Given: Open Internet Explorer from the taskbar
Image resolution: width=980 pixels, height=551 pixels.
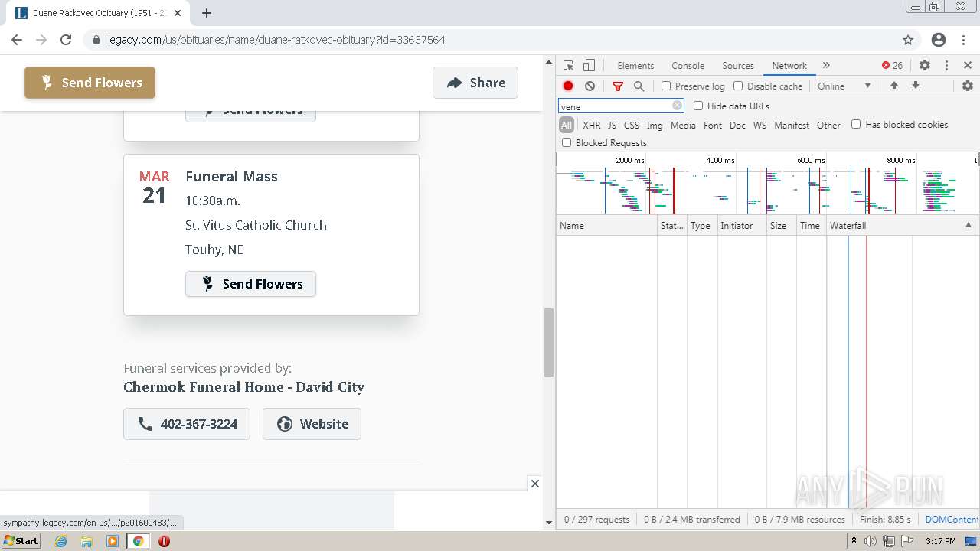Looking at the screenshot, I should (x=60, y=541).
